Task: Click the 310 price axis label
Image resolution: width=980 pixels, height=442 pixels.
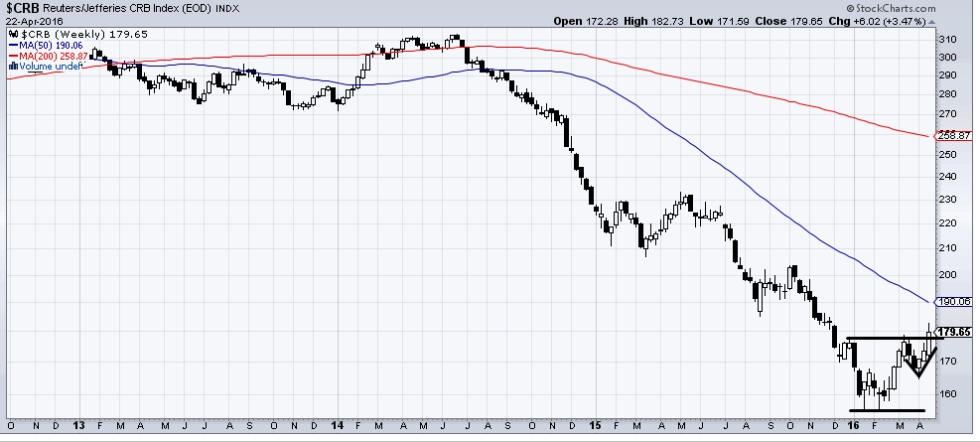Action: (946, 40)
